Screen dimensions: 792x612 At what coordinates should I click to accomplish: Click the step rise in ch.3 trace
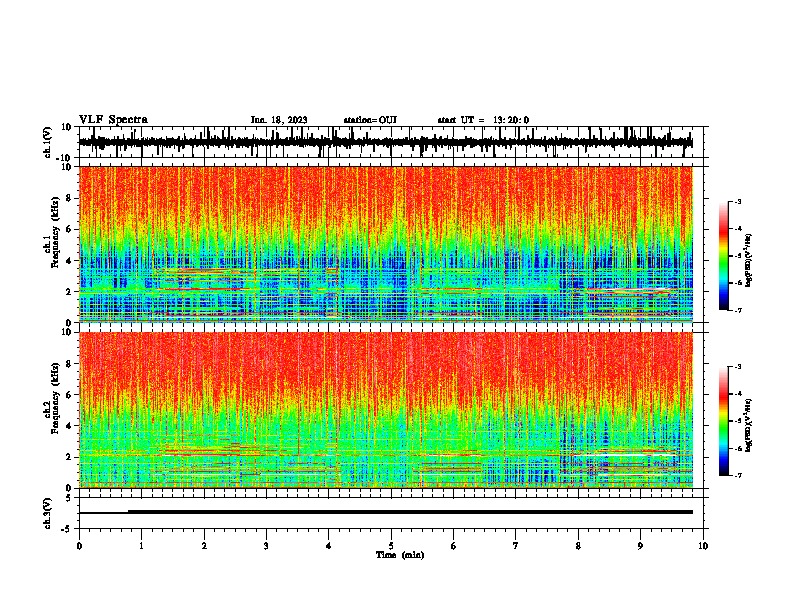(128, 512)
